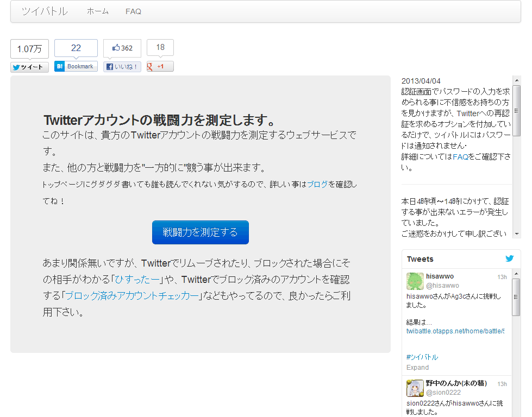Start with the 戦闘力を測定する button

coord(200,232)
